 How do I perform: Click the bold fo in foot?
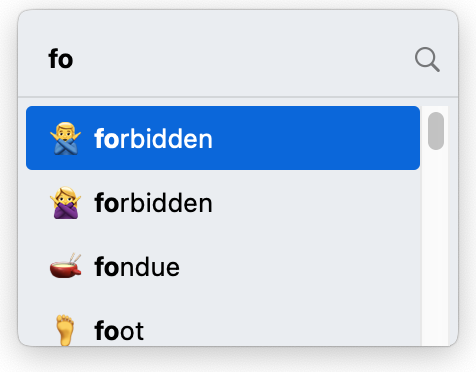pyautogui.click(x=107, y=331)
